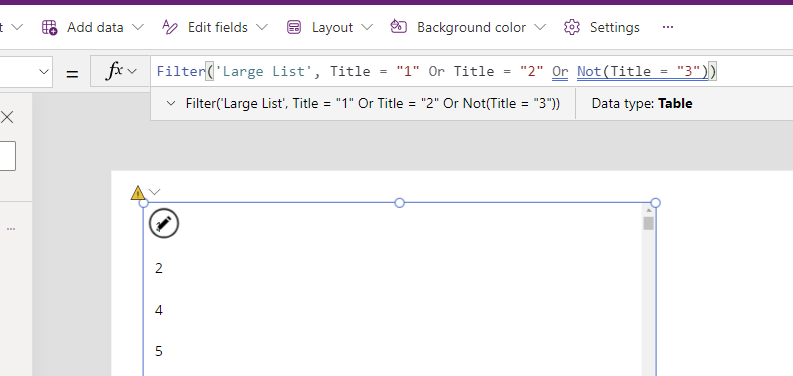
Task: Select the Background color toolbar label
Action: [x=471, y=27]
